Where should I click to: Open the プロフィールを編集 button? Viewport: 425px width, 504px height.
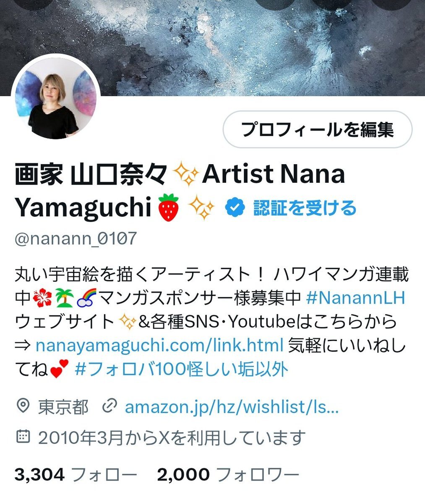tap(318, 129)
